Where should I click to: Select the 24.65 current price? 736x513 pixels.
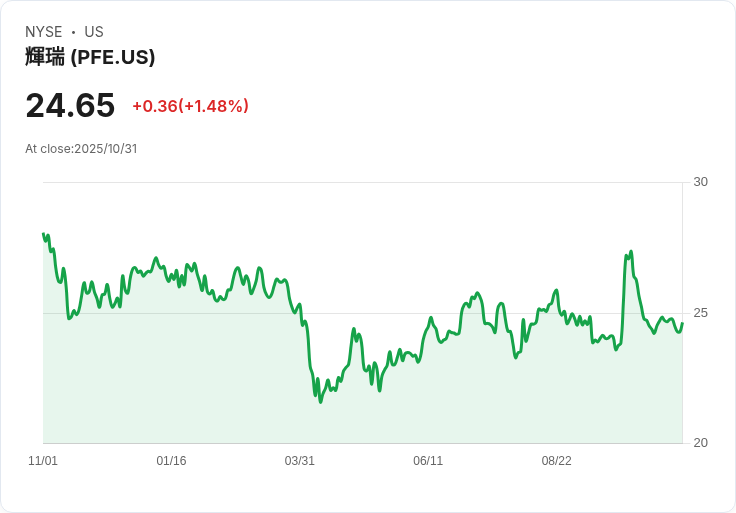(70, 105)
